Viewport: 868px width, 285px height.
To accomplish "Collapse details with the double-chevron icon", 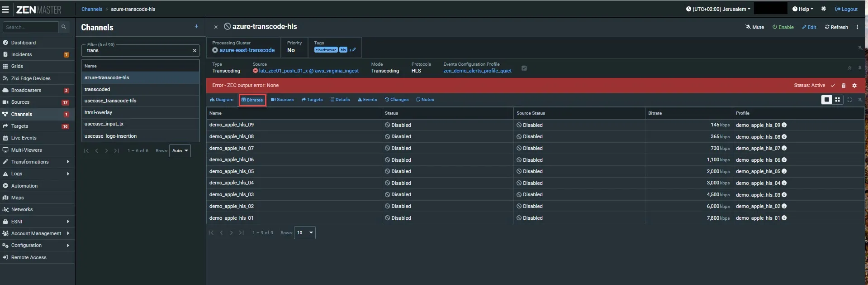I will tap(849, 68).
